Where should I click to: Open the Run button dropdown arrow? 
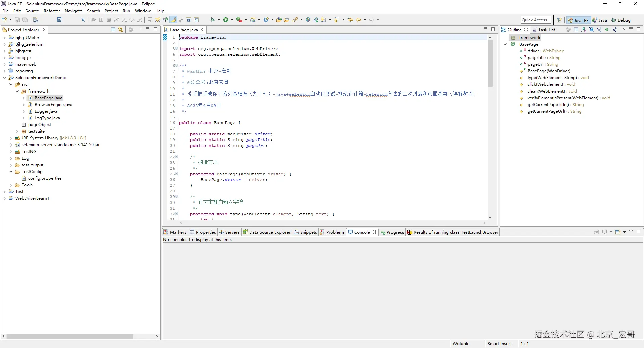click(x=232, y=20)
